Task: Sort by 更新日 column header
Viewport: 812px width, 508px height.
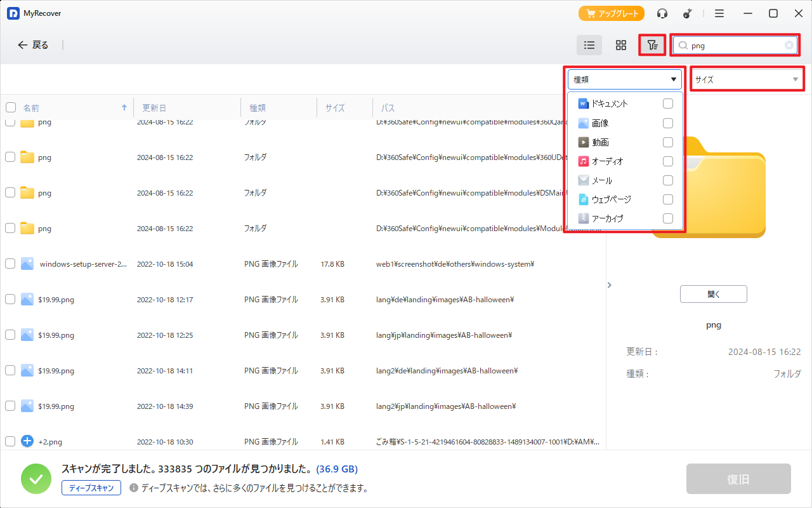Action: point(154,108)
